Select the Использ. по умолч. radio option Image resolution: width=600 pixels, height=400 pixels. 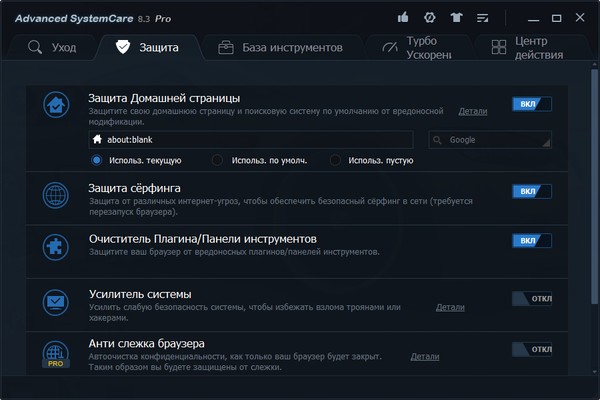click(217, 160)
